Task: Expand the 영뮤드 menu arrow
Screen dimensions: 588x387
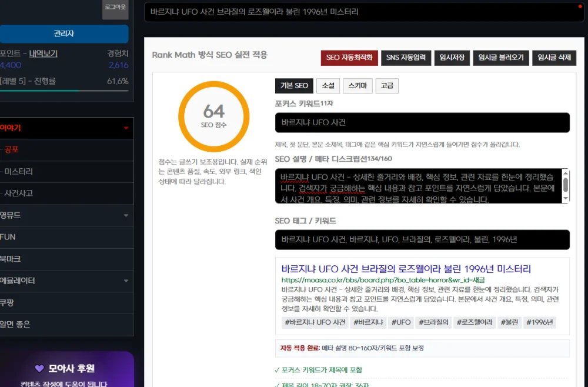Action: pos(126,216)
